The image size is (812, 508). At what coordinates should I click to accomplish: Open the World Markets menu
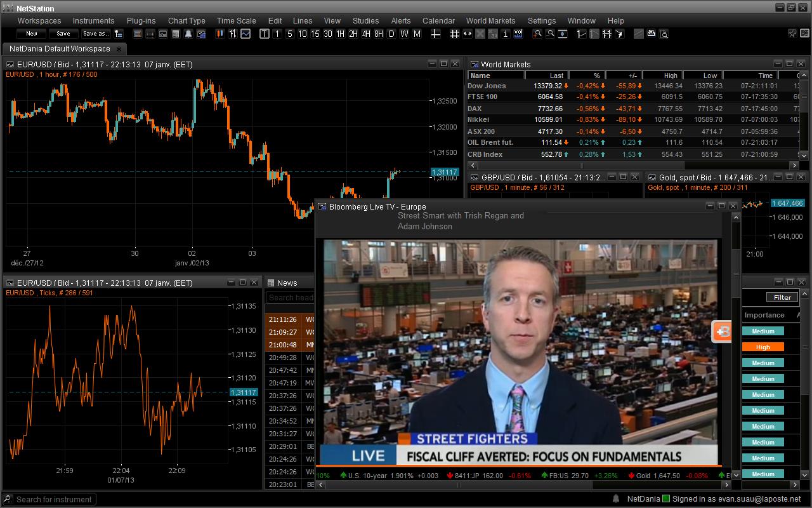[490, 20]
